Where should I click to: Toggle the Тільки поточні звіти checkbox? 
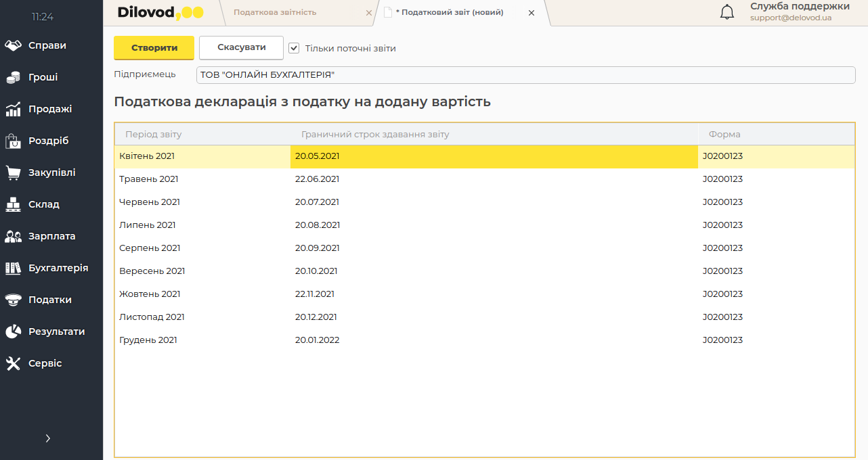[294, 48]
